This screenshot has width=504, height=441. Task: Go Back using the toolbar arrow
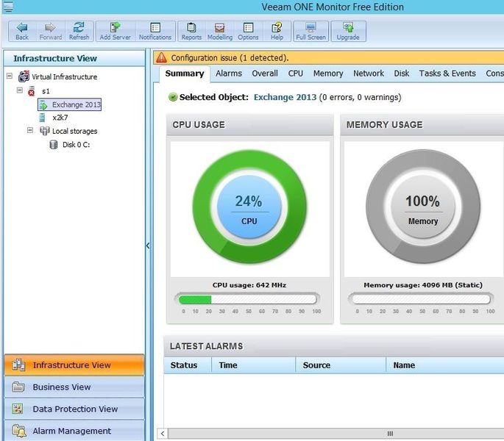pyautogui.click(x=22, y=31)
